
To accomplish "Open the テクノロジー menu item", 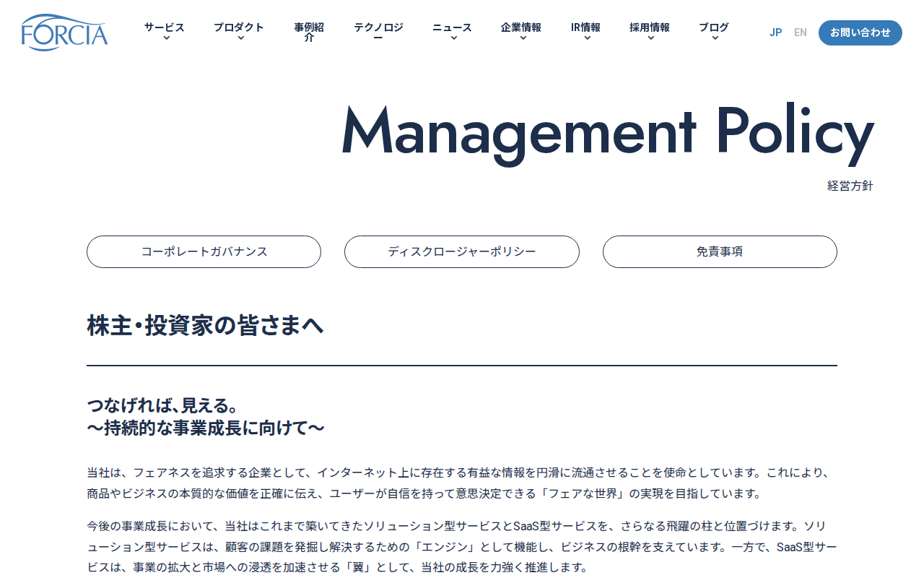I will pos(378,33).
